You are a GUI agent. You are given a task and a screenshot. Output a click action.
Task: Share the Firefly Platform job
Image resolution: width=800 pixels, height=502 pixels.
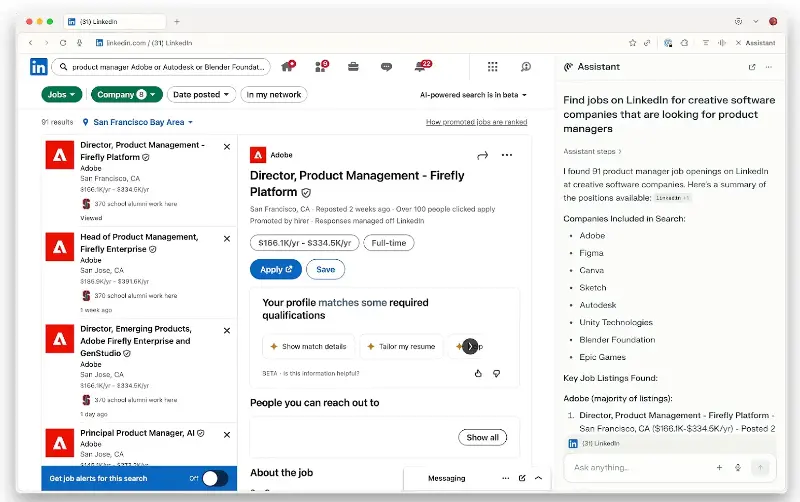pyautogui.click(x=482, y=155)
